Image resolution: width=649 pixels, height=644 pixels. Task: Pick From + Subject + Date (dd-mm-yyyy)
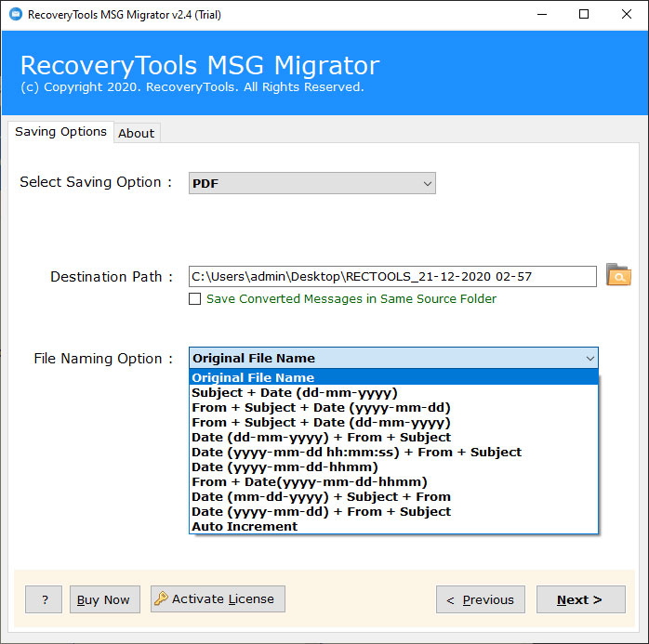pos(393,422)
